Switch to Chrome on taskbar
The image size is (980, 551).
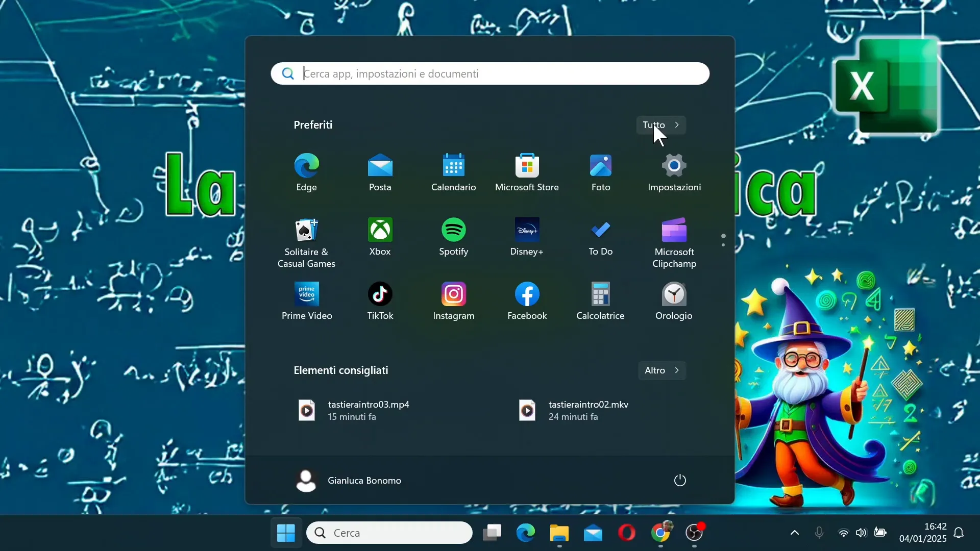pos(661,533)
